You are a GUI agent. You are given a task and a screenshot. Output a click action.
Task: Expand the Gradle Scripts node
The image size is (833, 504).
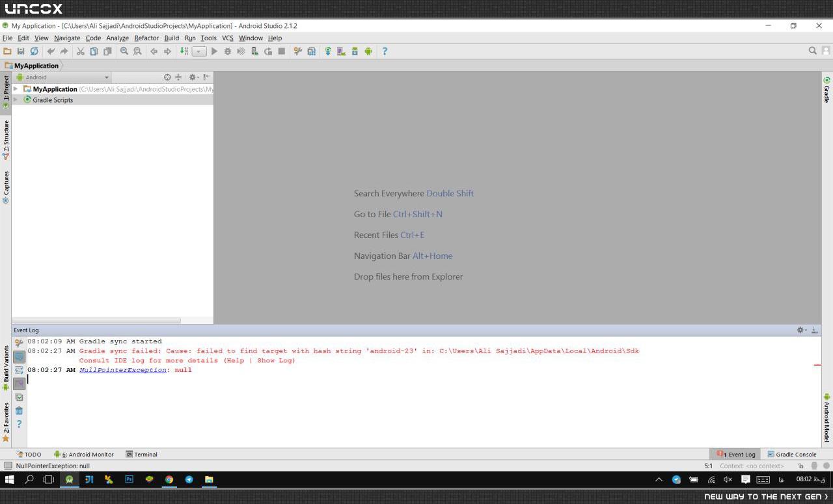click(16, 100)
